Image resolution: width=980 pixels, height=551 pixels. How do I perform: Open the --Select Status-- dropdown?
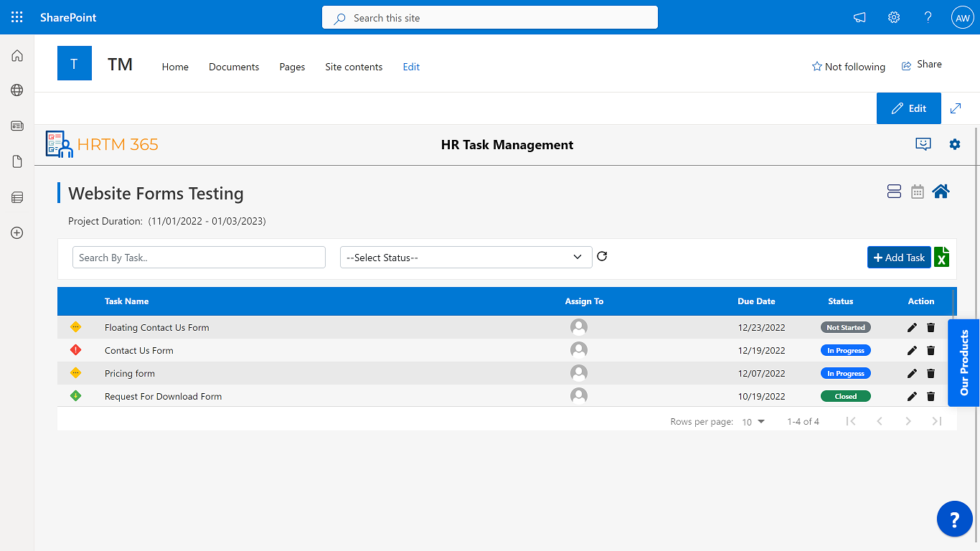[x=466, y=256]
